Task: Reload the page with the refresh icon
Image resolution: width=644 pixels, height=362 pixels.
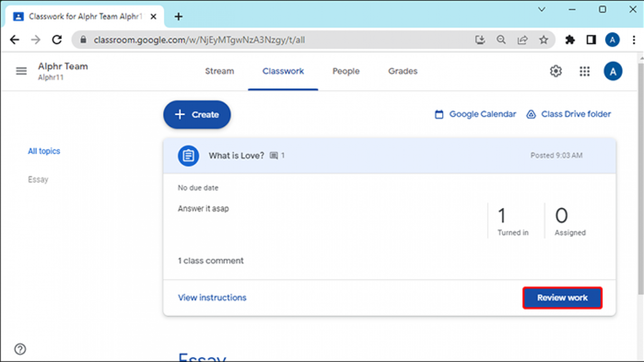Action: [x=57, y=39]
